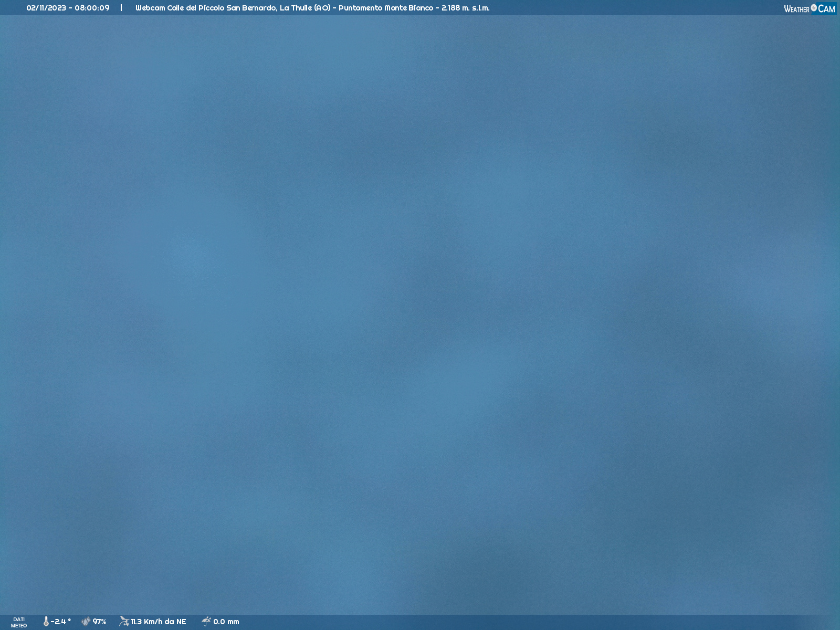Image resolution: width=840 pixels, height=630 pixels.
Task: Click the humidity droplets icon
Action: [x=86, y=622]
